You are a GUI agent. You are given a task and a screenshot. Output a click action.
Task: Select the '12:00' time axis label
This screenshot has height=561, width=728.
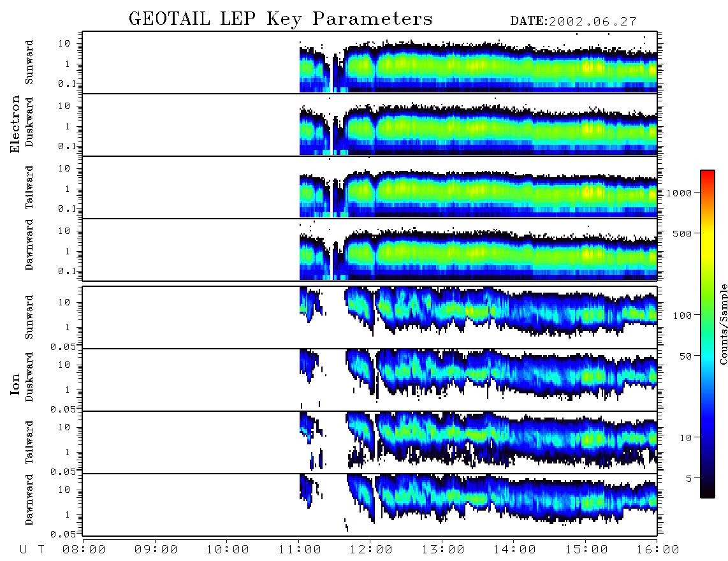click(372, 550)
